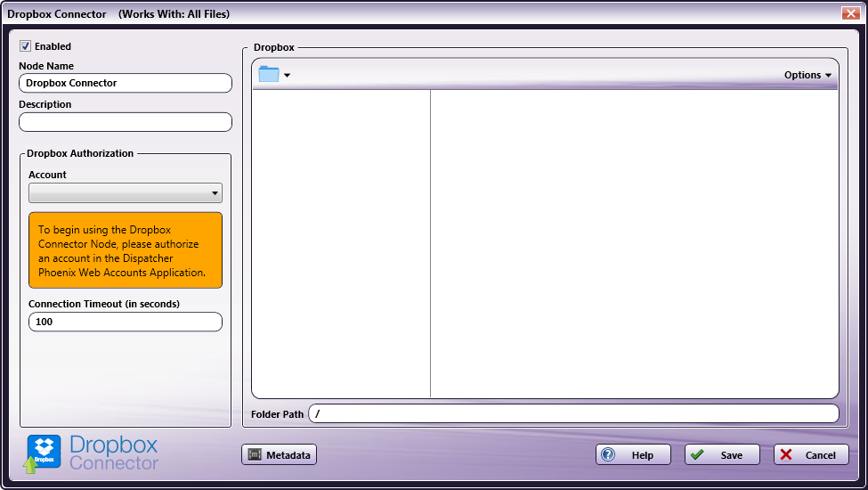This screenshot has width=868, height=490.
Task: Click the Help button
Action: coord(633,454)
